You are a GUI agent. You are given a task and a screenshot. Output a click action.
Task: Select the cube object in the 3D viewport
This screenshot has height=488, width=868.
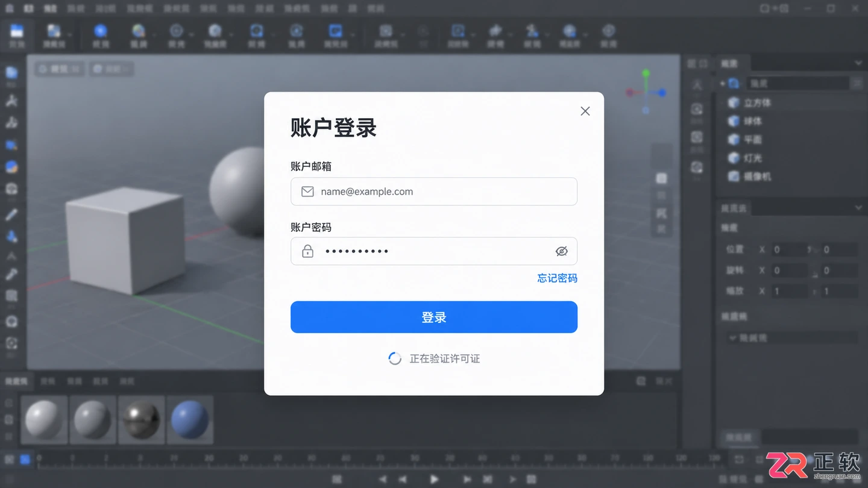125,240
